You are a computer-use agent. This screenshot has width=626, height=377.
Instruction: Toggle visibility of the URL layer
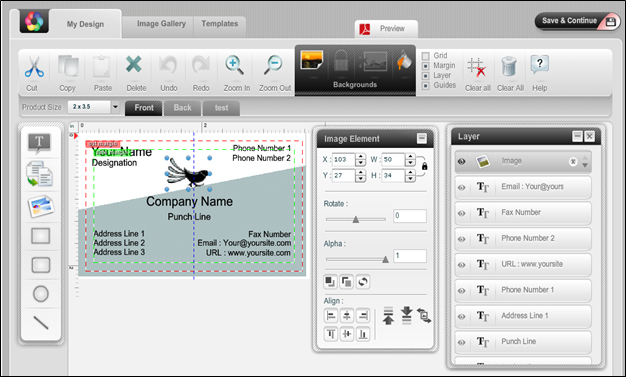point(462,265)
